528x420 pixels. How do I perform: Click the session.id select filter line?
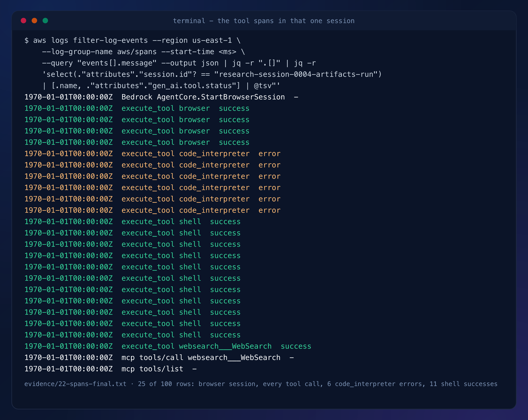(212, 74)
